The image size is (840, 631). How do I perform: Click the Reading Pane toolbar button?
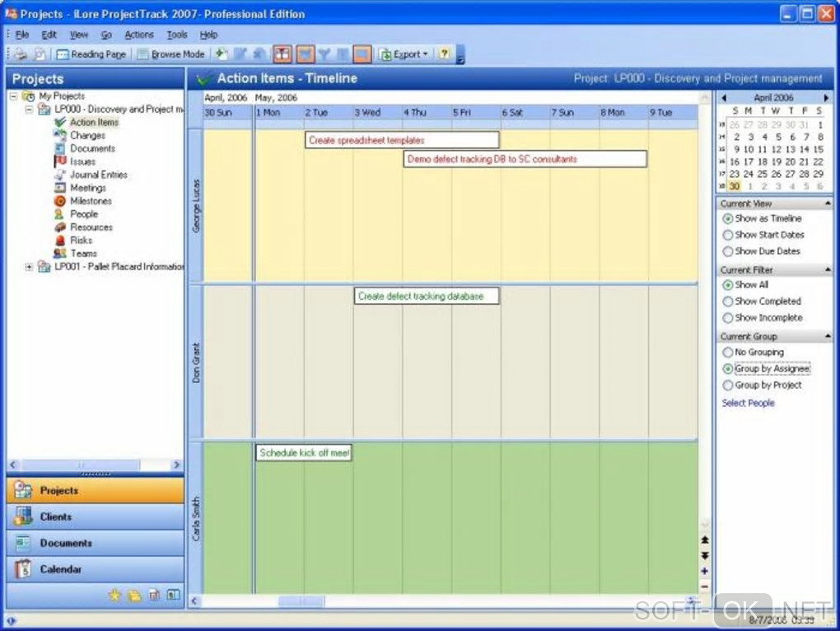[91, 54]
